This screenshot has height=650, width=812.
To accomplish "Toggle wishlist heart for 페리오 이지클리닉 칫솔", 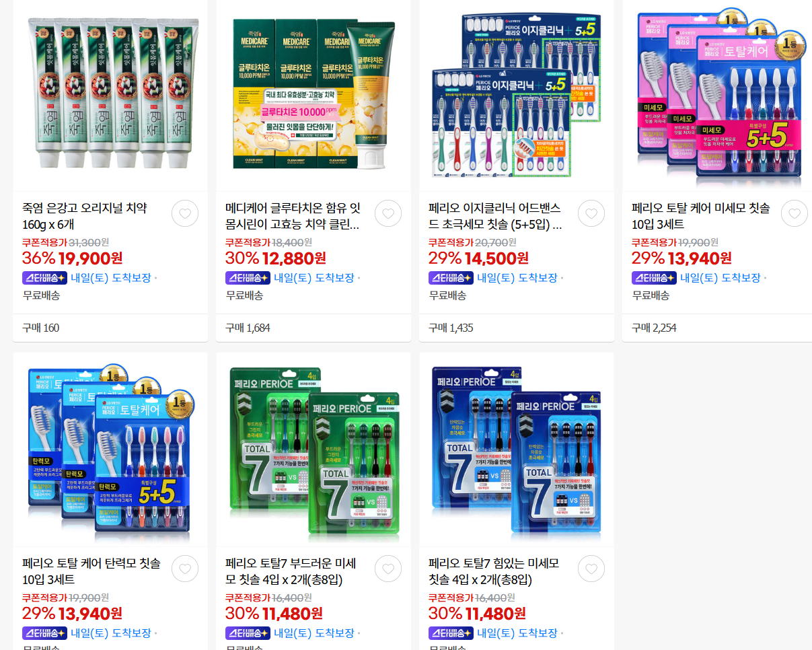I will [591, 214].
